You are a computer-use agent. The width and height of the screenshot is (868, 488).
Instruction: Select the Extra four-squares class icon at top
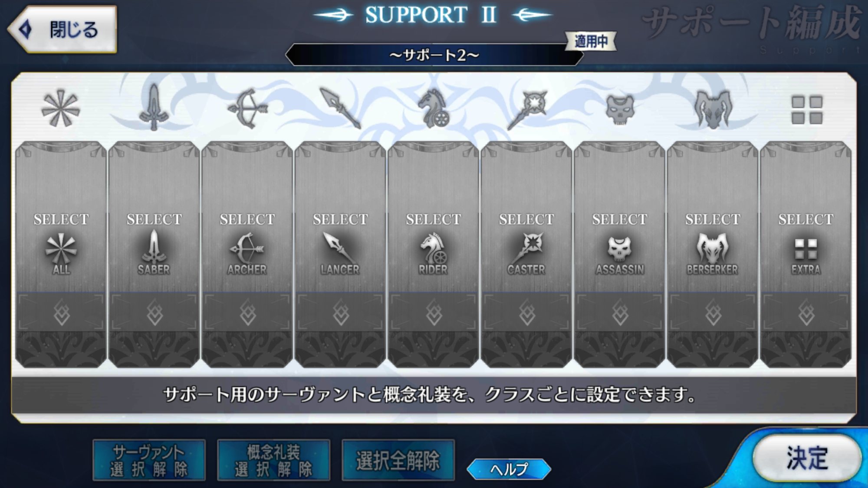click(807, 110)
